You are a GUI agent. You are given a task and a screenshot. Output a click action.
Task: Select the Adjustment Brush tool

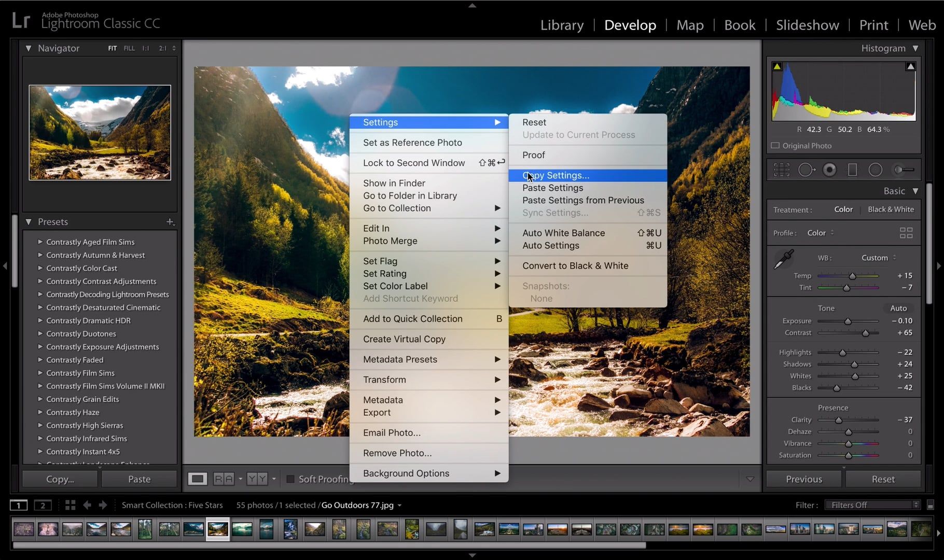tap(905, 170)
